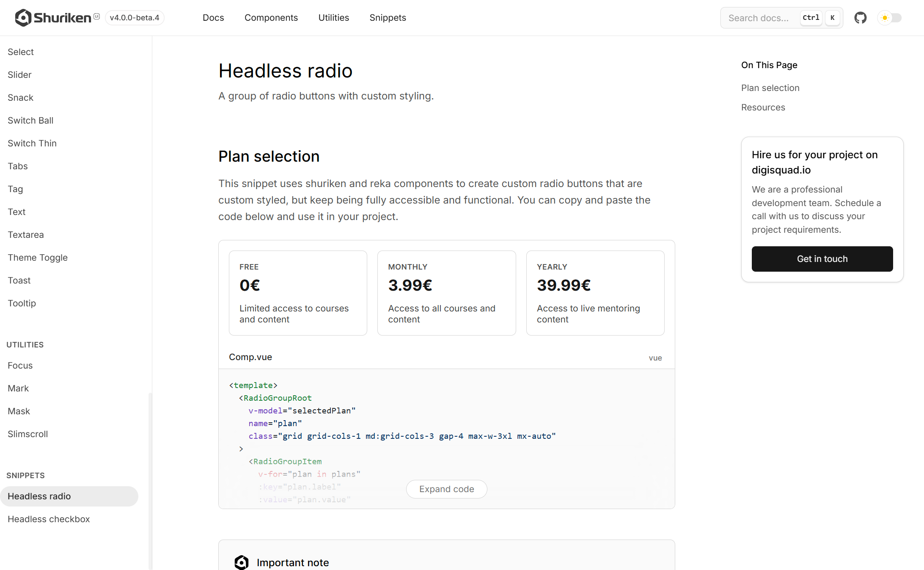Navigate to Tag component page
Image resolution: width=924 pixels, height=570 pixels.
[15, 189]
